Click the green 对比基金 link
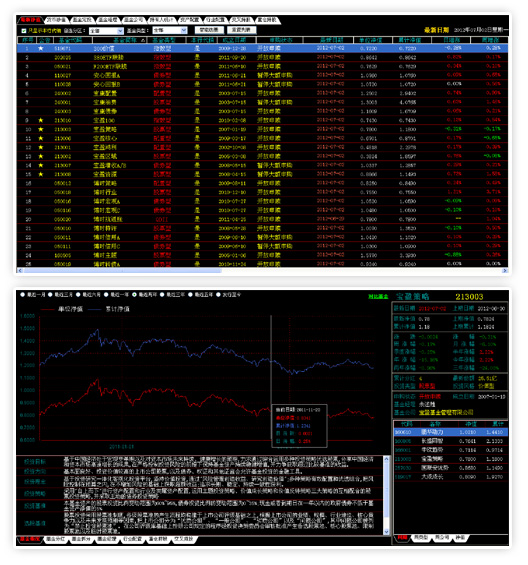The width and height of the screenshot is (528, 565). tap(378, 297)
